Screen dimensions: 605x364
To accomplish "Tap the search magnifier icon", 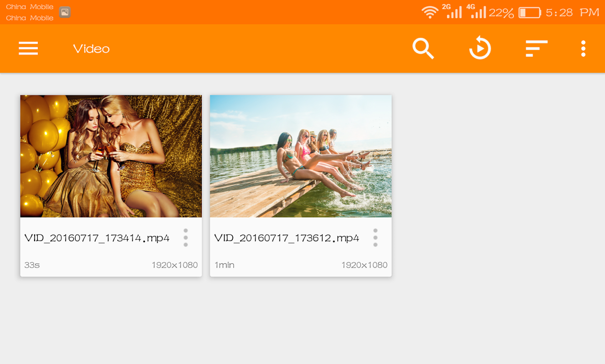I will pyautogui.click(x=423, y=48).
